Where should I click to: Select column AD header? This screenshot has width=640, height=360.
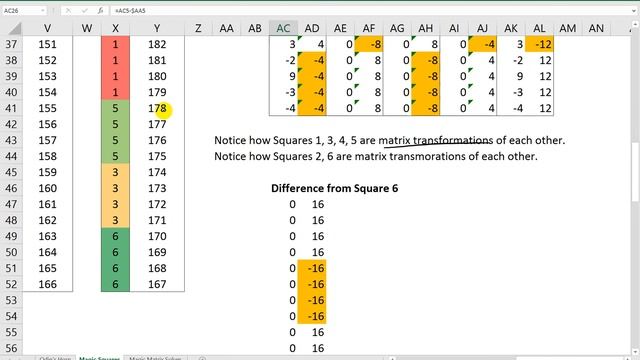312,28
